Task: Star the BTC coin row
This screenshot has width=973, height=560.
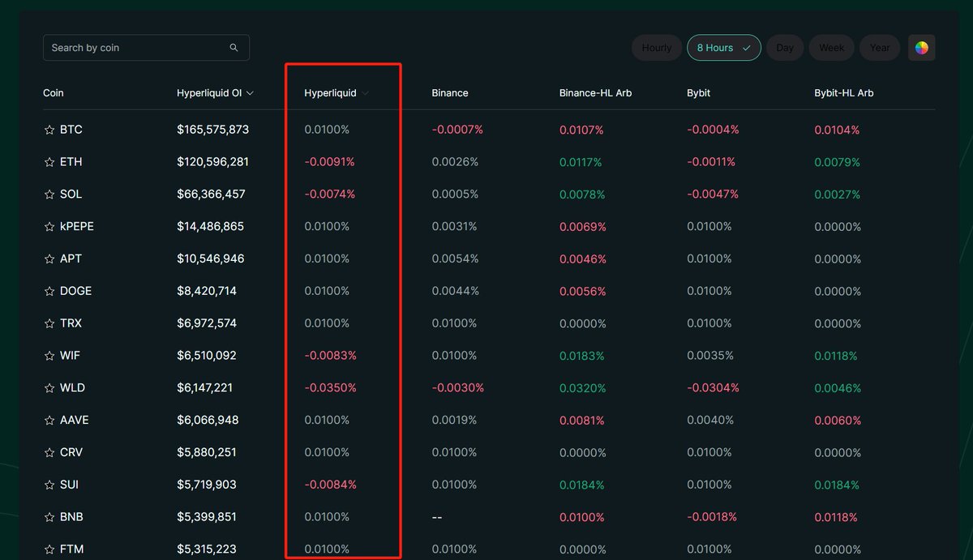Action: tap(49, 130)
